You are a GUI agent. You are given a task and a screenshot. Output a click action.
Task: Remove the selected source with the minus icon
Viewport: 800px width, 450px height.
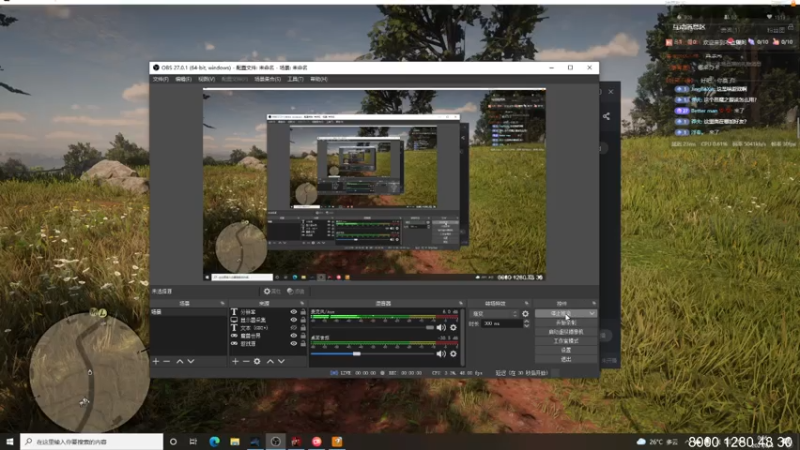[246, 361]
